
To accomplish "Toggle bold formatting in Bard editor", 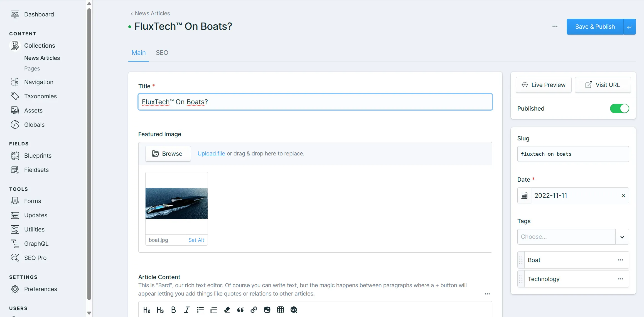I will click(173, 310).
